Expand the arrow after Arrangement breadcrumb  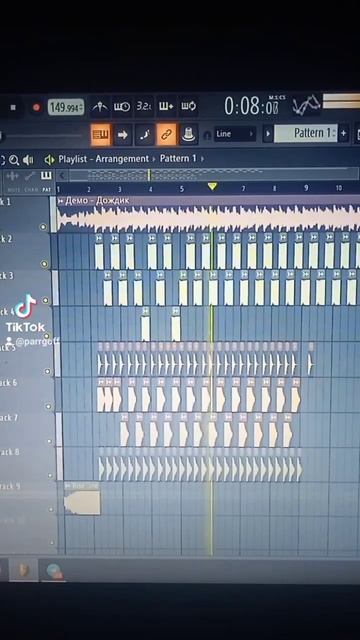pyautogui.click(x=154, y=159)
